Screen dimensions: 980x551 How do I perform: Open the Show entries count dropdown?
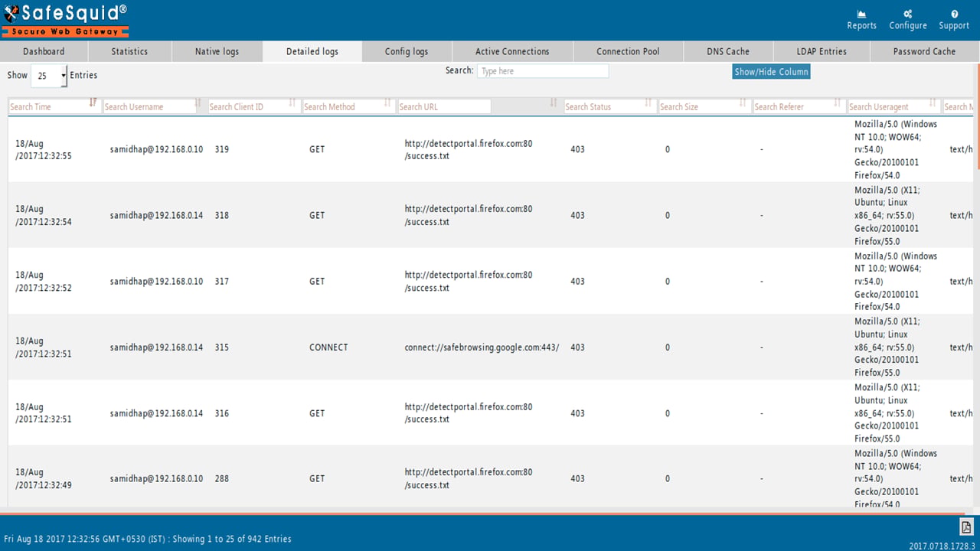(50, 76)
